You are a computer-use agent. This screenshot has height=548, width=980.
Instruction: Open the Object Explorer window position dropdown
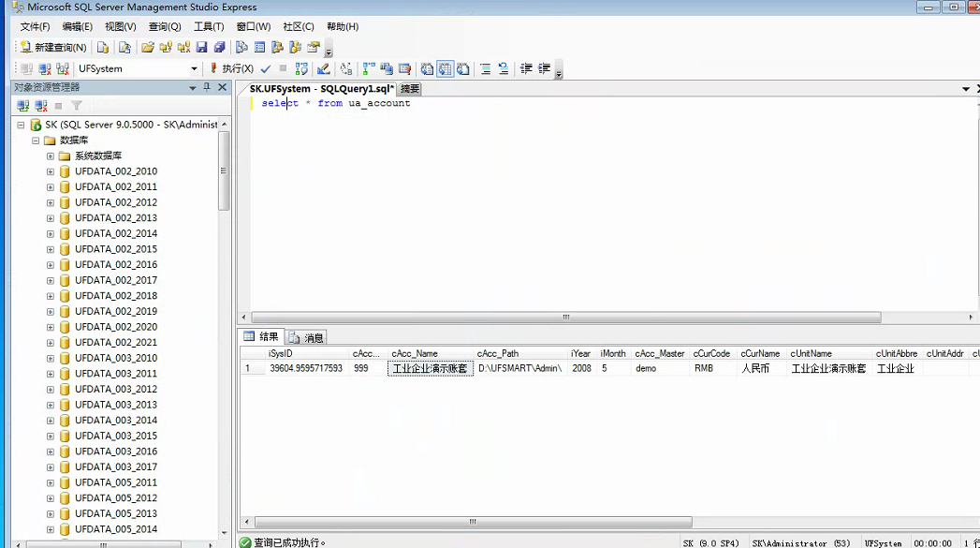pos(193,87)
